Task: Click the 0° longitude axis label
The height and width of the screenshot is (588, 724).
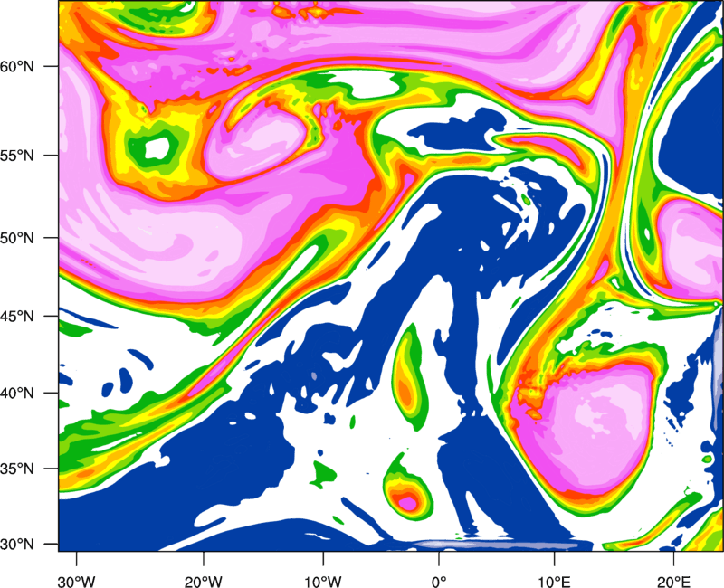Action: pos(439,582)
